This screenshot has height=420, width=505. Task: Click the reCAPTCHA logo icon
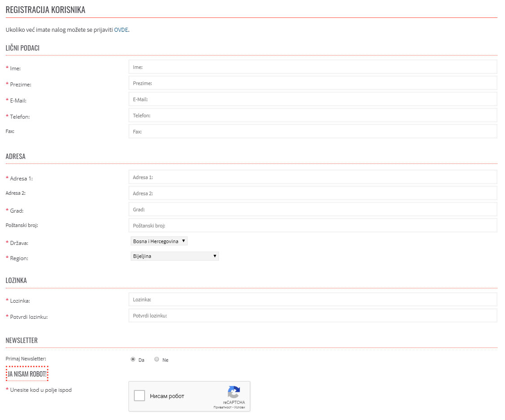[234, 392]
